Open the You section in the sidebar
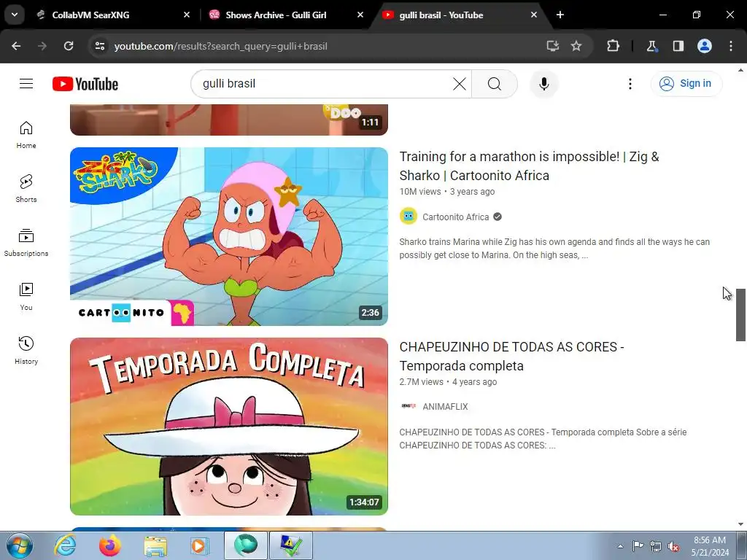Viewport: 747px width, 560px height. point(26,297)
